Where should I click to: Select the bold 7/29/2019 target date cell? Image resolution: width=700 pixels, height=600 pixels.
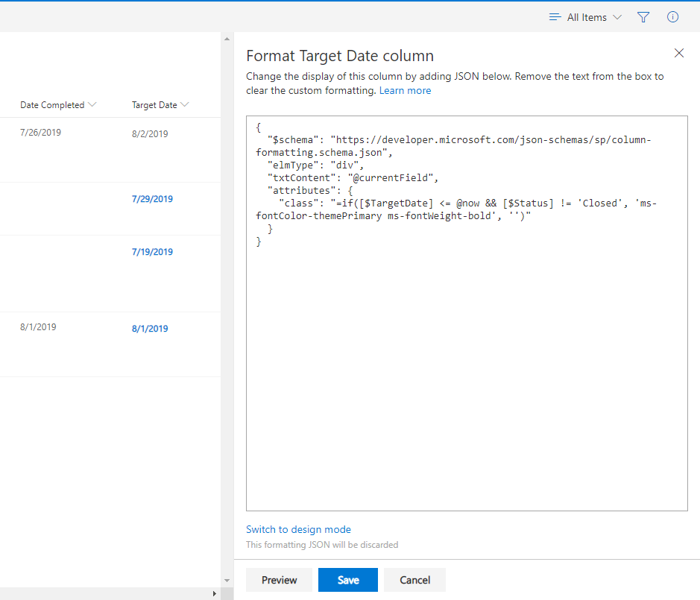pyautogui.click(x=152, y=199)
